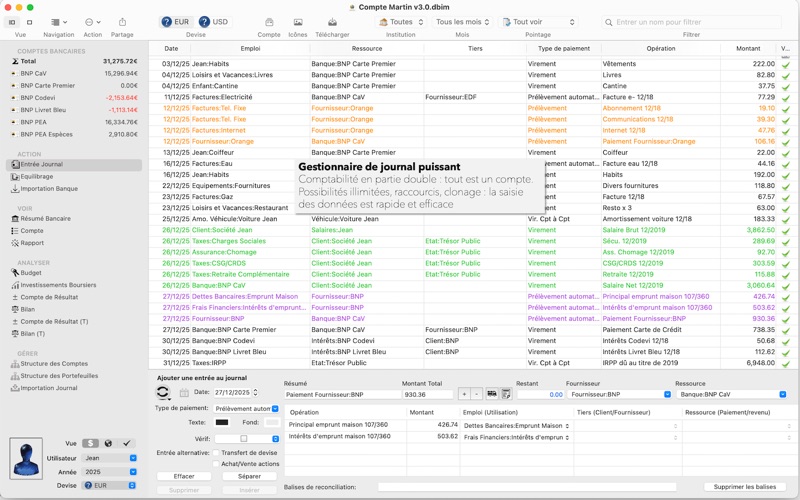Viewport: 800px width, 500px height.
Task: Open the Type de paiement dropdown
Action: tap(246, 409)
